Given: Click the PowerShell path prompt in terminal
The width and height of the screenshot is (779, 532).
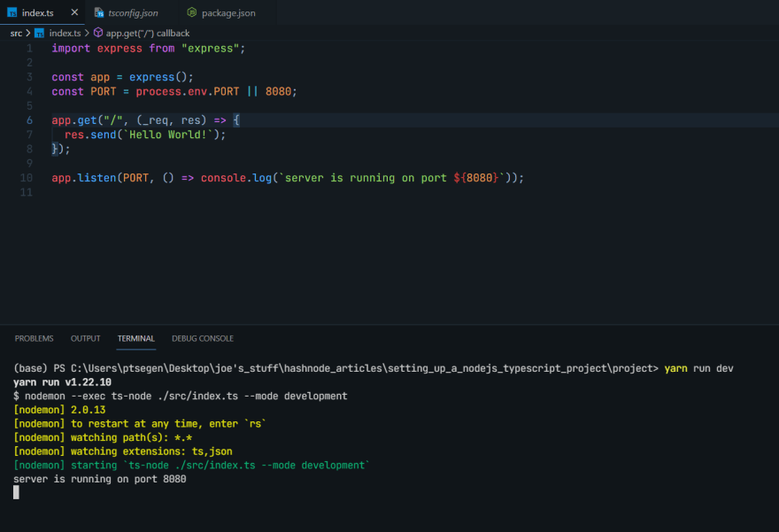Looking at the screenshot, I should click(x=336, y=368).
